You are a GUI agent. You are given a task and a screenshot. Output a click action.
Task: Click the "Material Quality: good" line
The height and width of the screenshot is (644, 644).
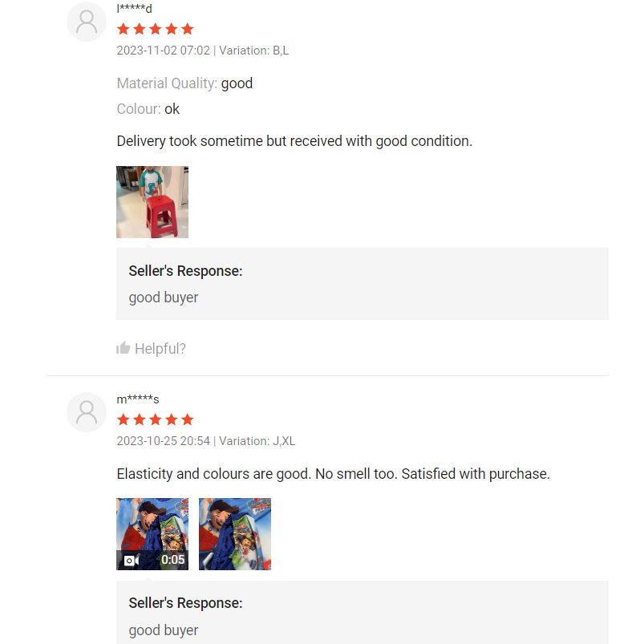tap(184, 83)
